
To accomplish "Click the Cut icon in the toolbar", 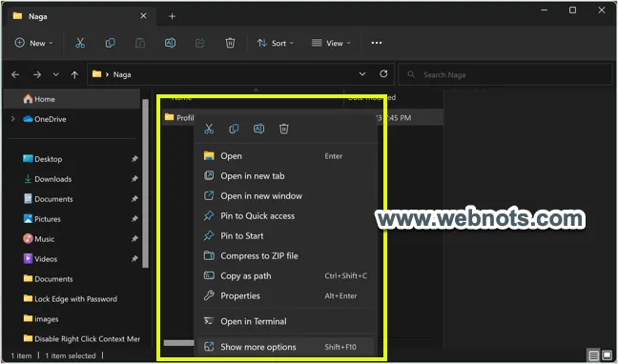I will click(x=80, y=43).
